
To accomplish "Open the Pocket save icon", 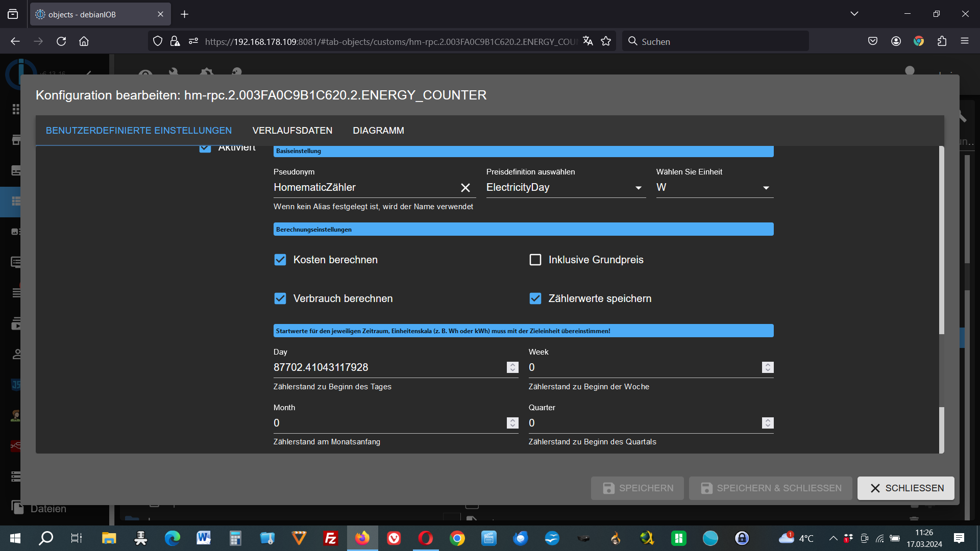I will [873, 41].
